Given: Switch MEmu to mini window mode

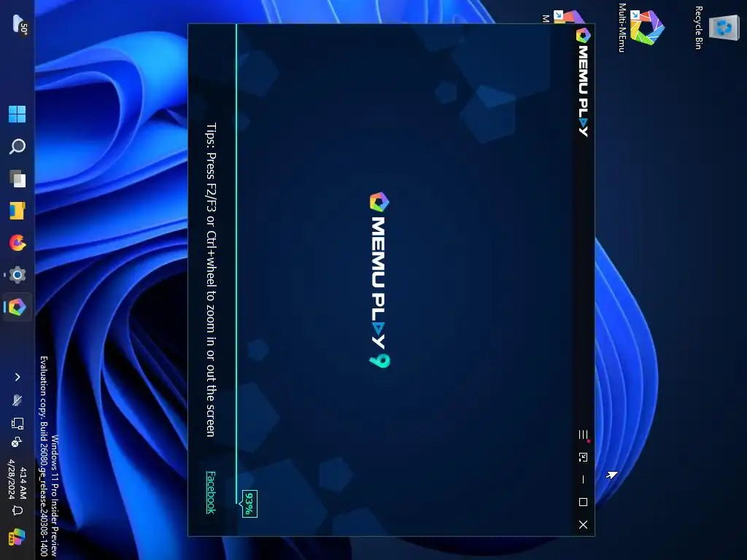Looking at the screenshot, I should pyautogui.click(x=583, y=457).
